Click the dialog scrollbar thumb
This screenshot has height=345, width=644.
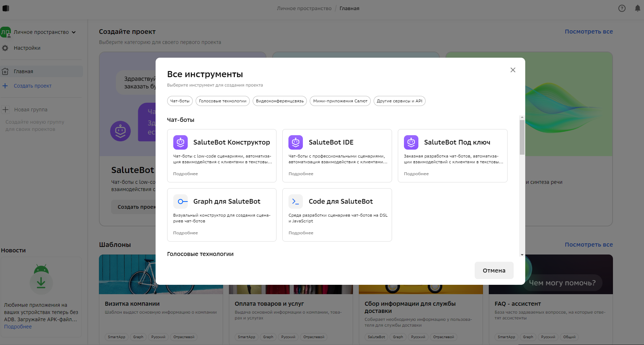pos(522,137)
